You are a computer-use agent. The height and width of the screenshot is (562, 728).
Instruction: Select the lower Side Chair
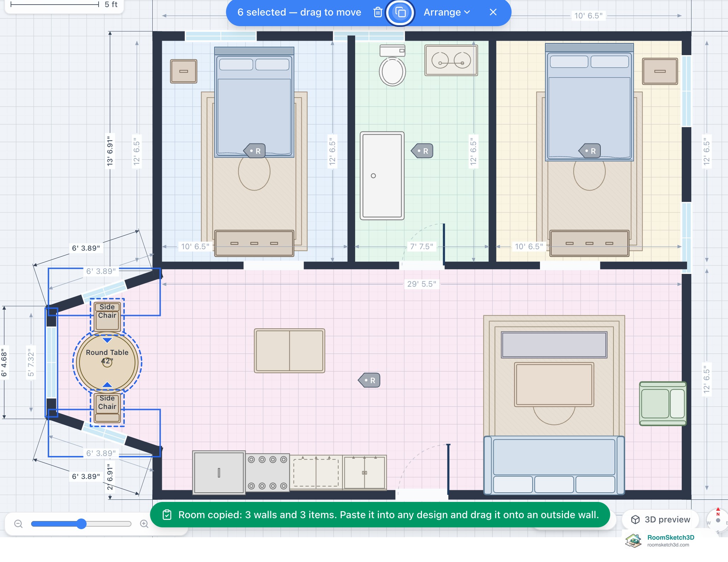(107, 408)
